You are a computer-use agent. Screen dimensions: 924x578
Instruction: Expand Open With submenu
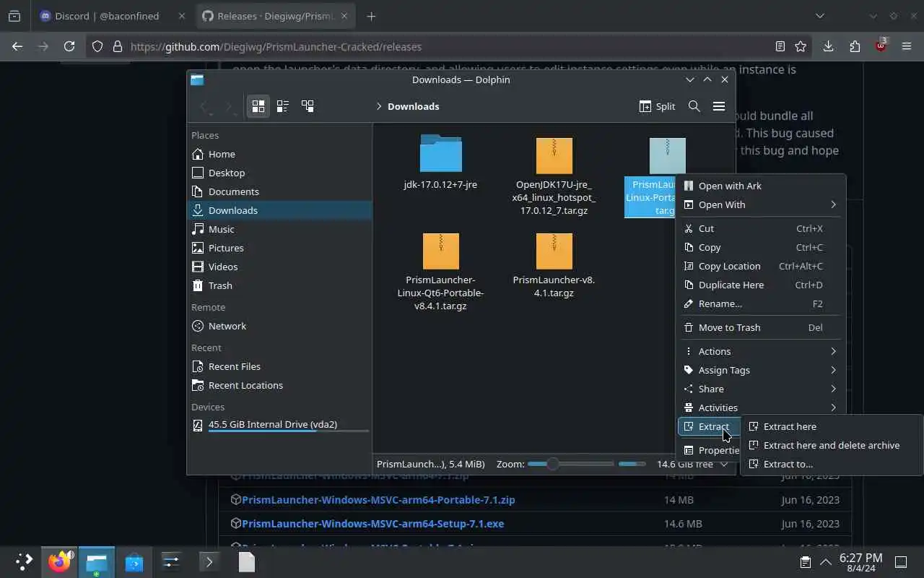(760, 204)
